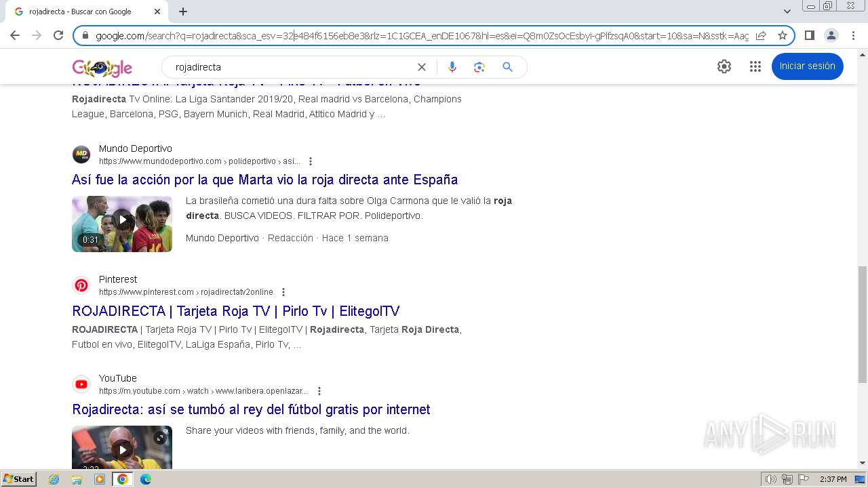Click the address bar URL
The image size is (868, 488).
coord(422,35)
